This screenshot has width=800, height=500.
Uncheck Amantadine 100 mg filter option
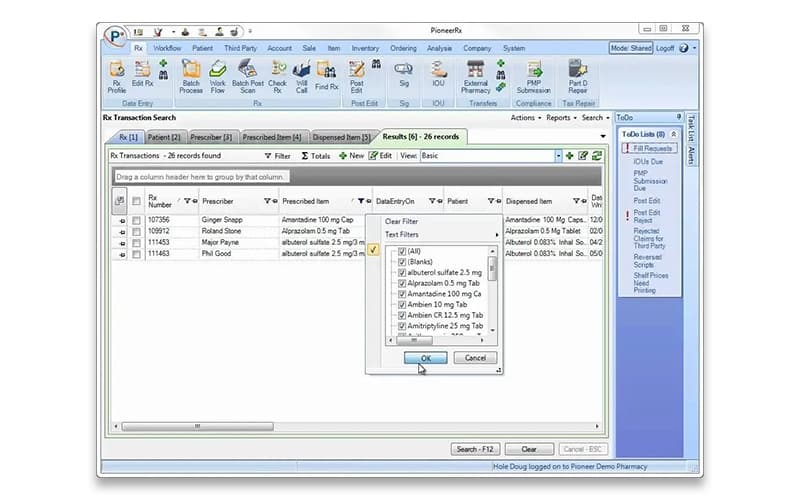[402, 294]
